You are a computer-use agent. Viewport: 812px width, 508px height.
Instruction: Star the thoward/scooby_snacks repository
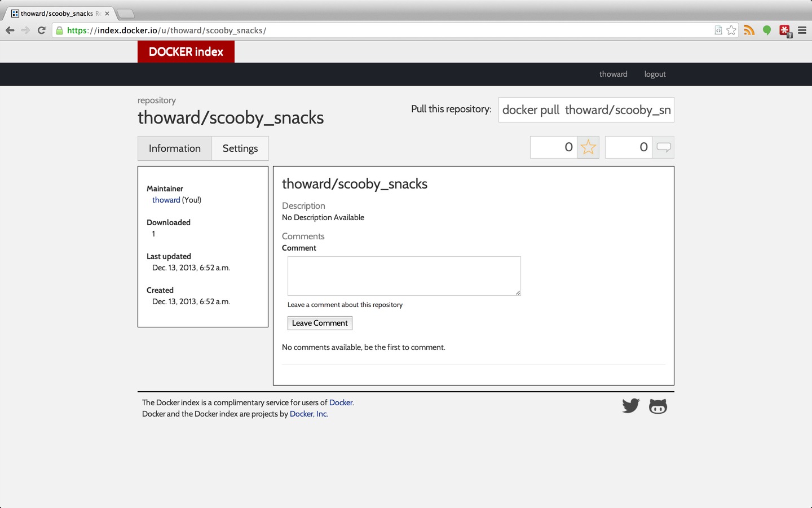588,147
